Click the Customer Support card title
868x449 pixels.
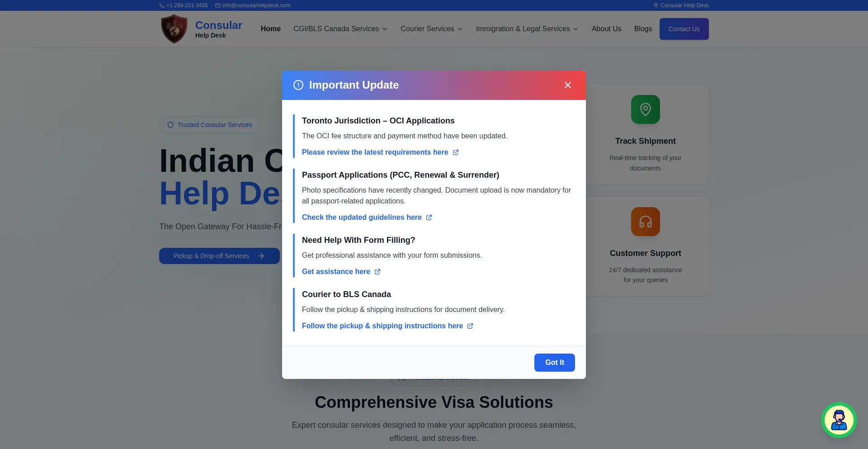pos(646,253)
